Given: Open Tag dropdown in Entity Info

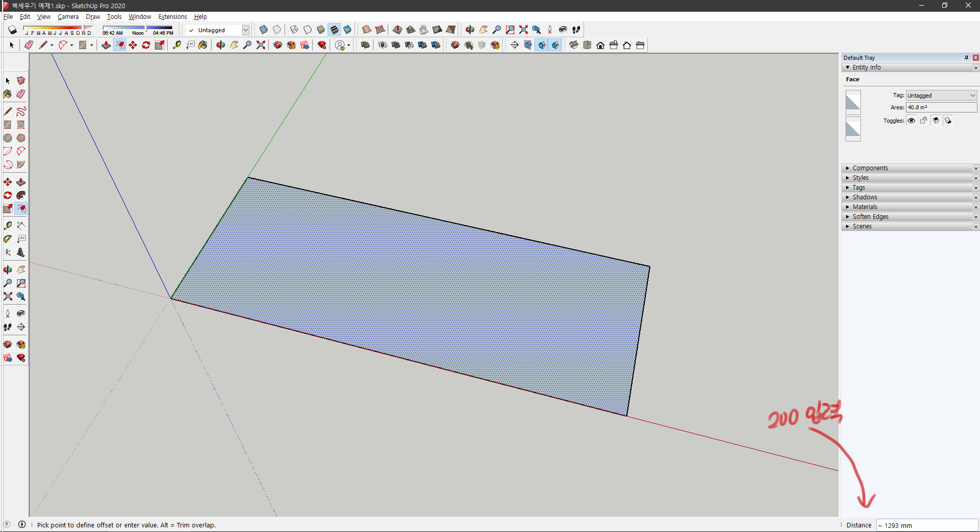Looking at the screenshot, I should [x=941, y=96].
